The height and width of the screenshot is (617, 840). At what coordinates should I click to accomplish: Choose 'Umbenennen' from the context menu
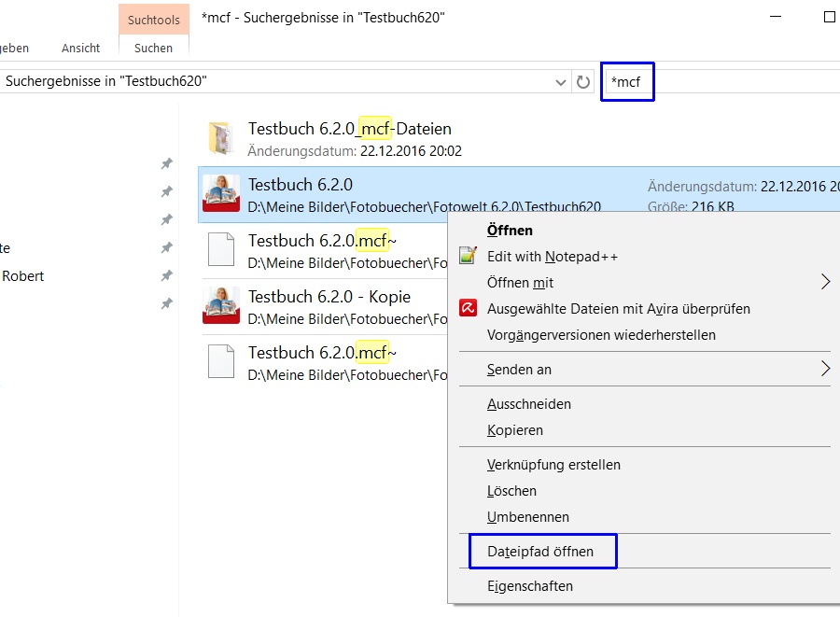coord(527,517)
